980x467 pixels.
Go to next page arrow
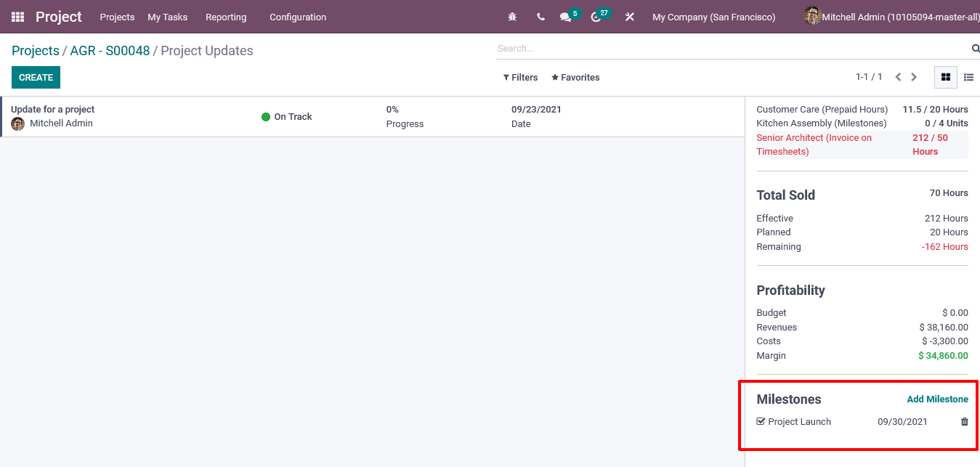coord(914,77)
